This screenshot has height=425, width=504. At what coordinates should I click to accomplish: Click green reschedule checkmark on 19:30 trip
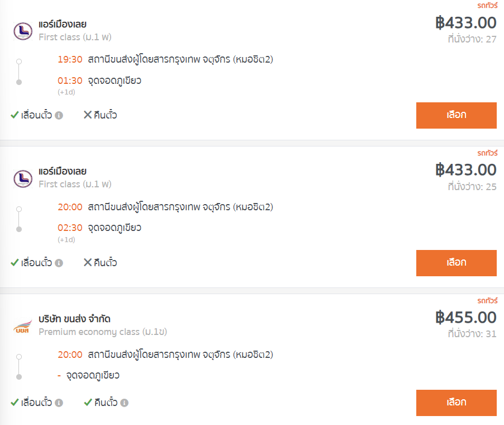[15, 115]
